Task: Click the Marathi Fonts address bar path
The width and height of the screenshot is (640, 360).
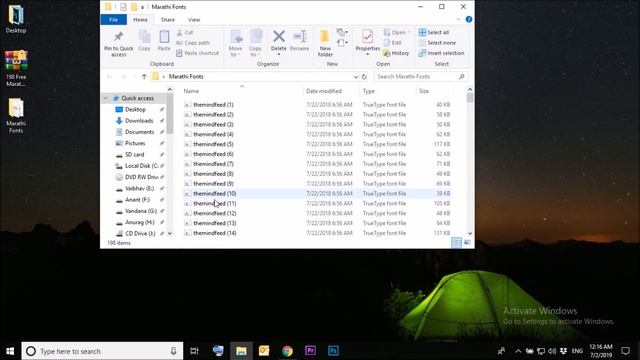Action: pyautogui.click(x=186, y=76)
